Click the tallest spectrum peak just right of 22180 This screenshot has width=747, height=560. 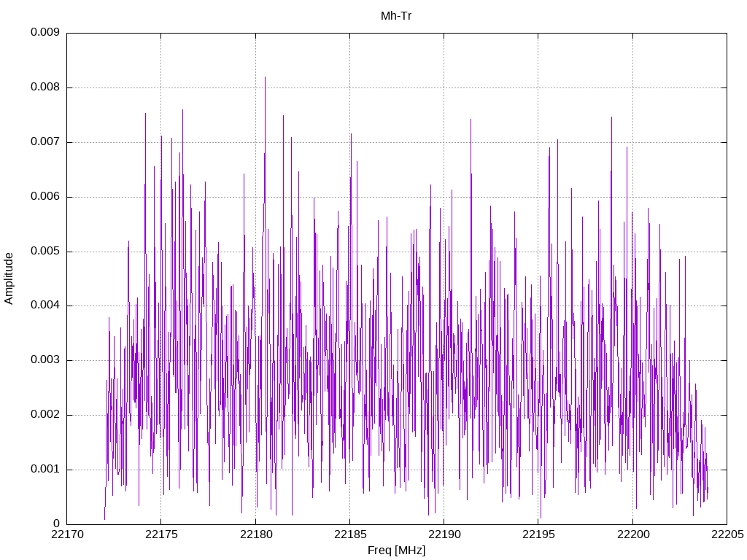click(266, 78)
